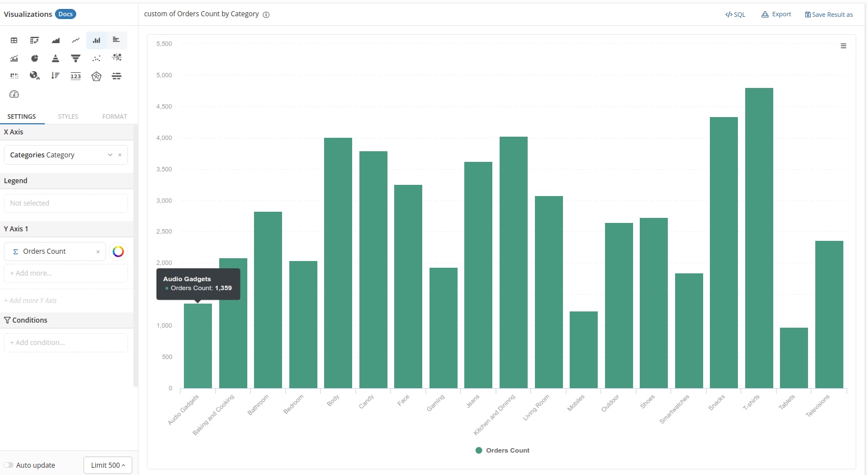Choose the gauge chart visualization
This screenshot has width=868, height=475.
point(15,94)
